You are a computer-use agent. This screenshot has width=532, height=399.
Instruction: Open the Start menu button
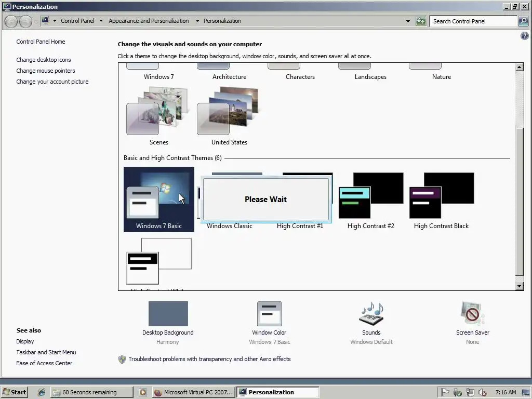coord(14,392)
